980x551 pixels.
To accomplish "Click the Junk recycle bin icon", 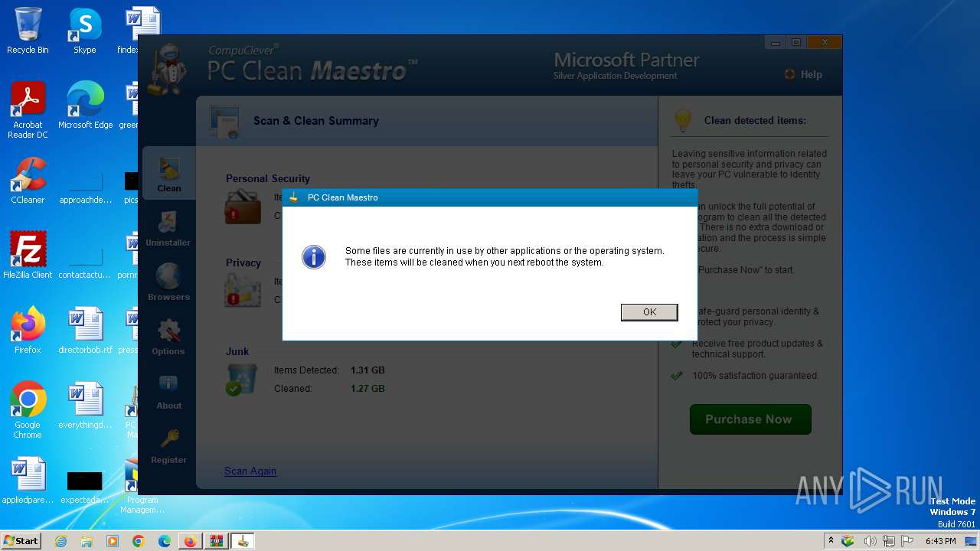I will pos(242,380).
